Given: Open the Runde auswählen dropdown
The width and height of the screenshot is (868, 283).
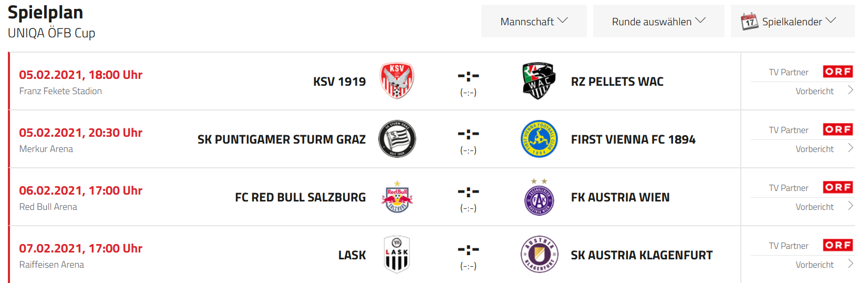Looking at the screenshot, I should coord(658,22).
